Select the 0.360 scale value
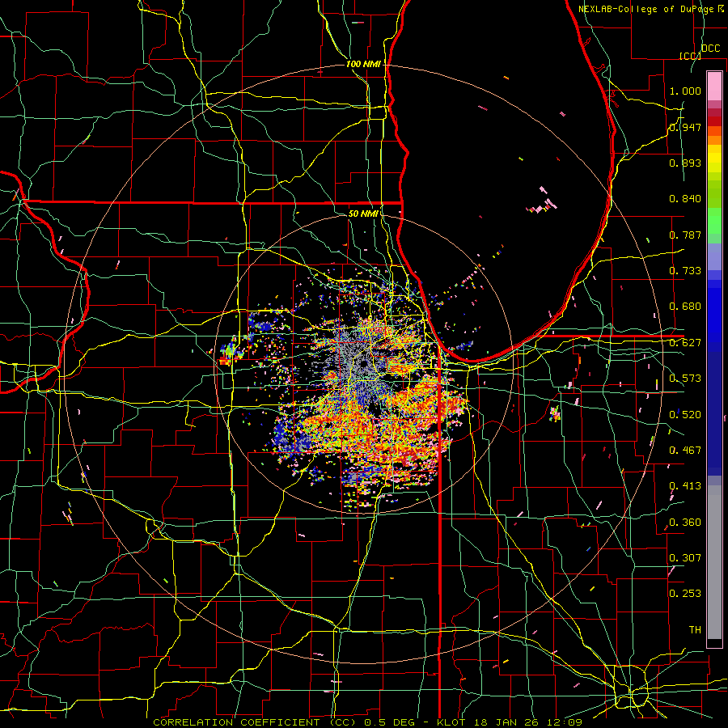This screenshot has width=728, height=728. click(685, 523)
